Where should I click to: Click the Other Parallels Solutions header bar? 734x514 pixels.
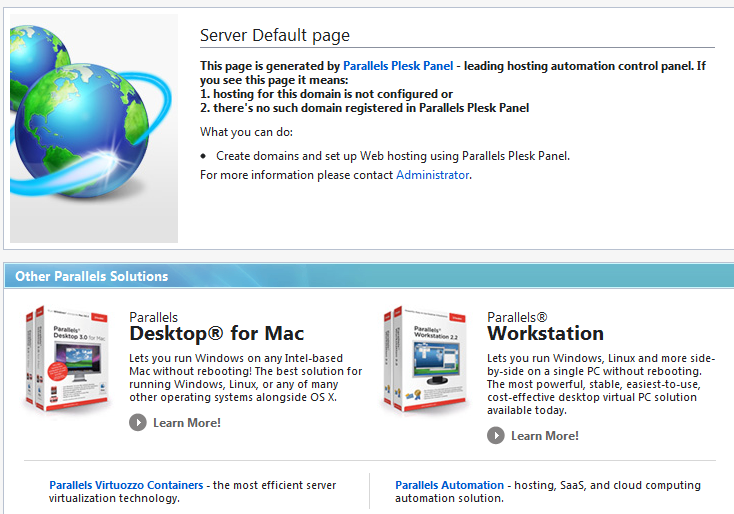click(367, 276)
